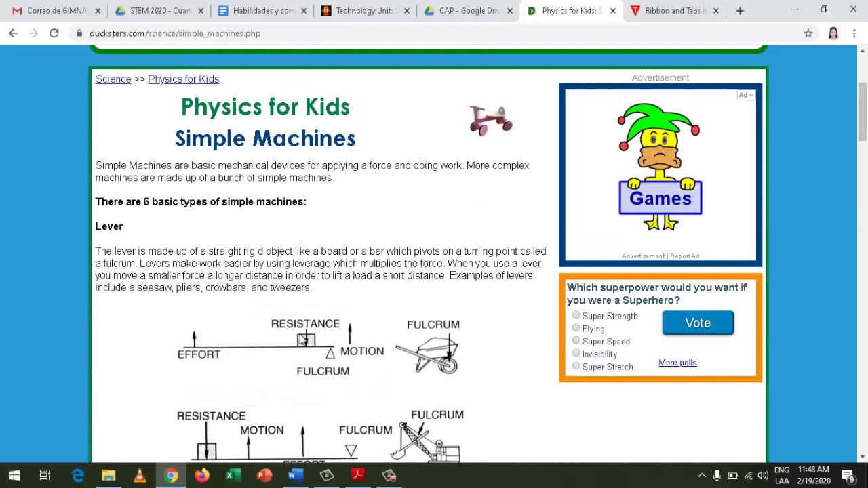
Task: Click ENG LAA language indicator
Action: 782,475
